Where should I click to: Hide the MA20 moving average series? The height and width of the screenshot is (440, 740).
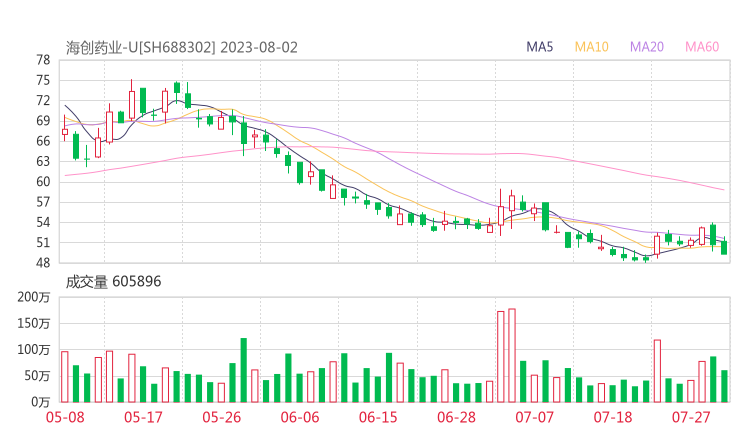(x=647, y=47)
